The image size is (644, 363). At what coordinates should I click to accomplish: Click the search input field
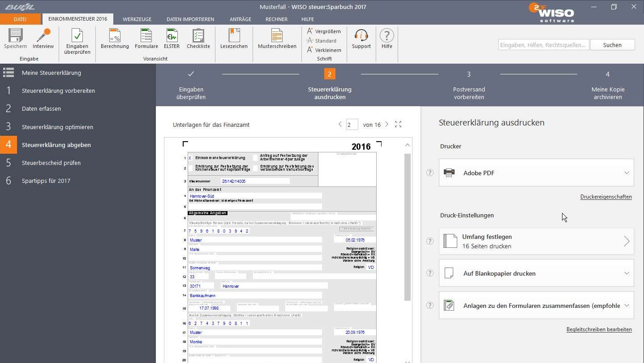(x=544, y=45)
